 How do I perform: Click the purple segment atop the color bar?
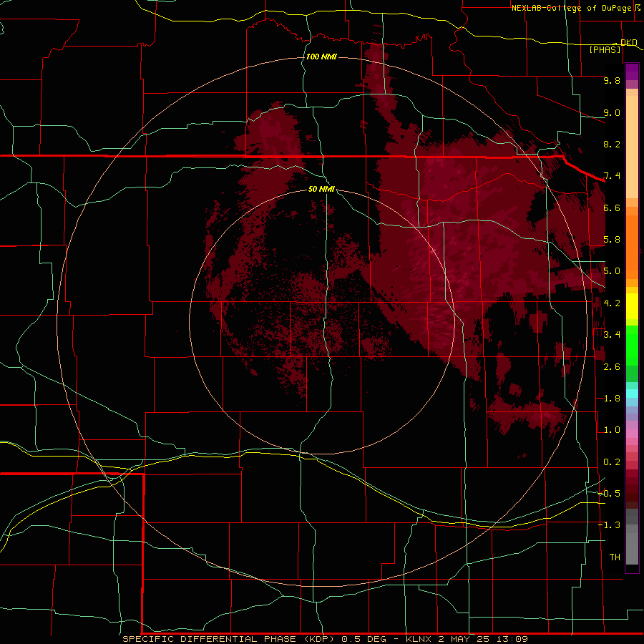tap(632, 72)
